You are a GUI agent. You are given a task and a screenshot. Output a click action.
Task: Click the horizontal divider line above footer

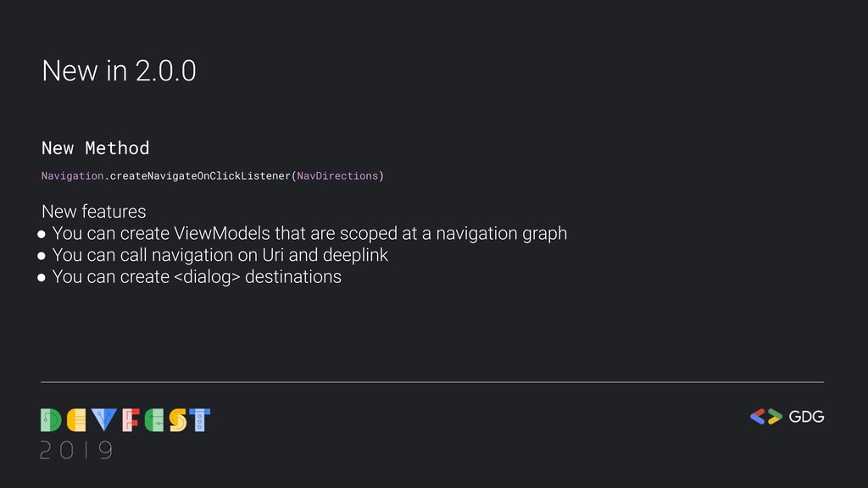pos(431,382)
